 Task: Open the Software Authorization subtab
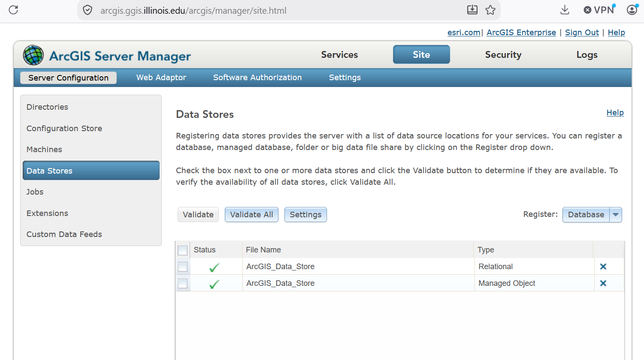point(257,78)
